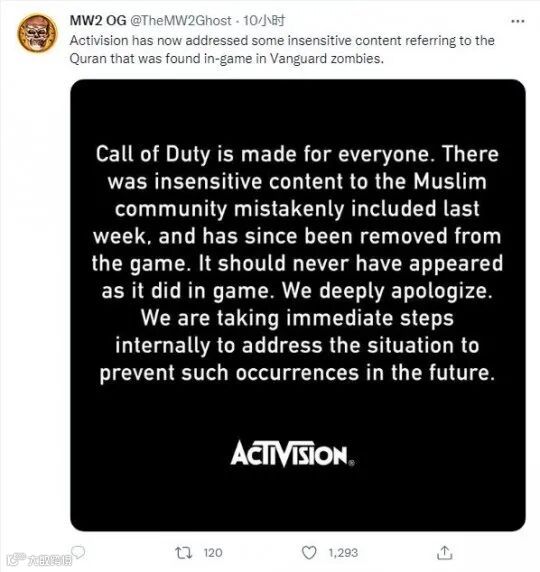Click the three-dot more options icon
Image resolution: width=540 pixels, height=572 pixels.
(x=518, y=22)
